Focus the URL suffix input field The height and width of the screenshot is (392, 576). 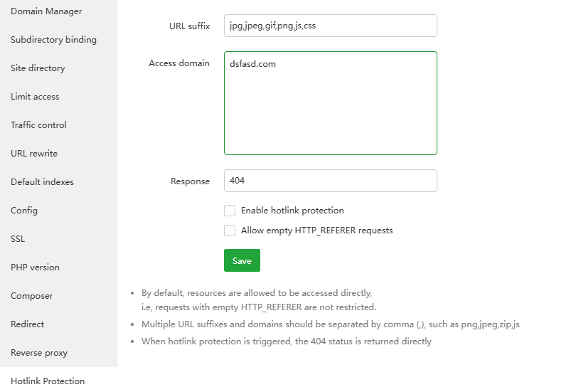tap(330, 26)
